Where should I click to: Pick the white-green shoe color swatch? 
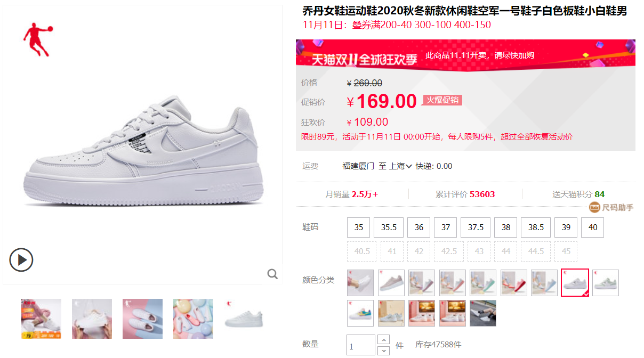[x=606, y=283]
